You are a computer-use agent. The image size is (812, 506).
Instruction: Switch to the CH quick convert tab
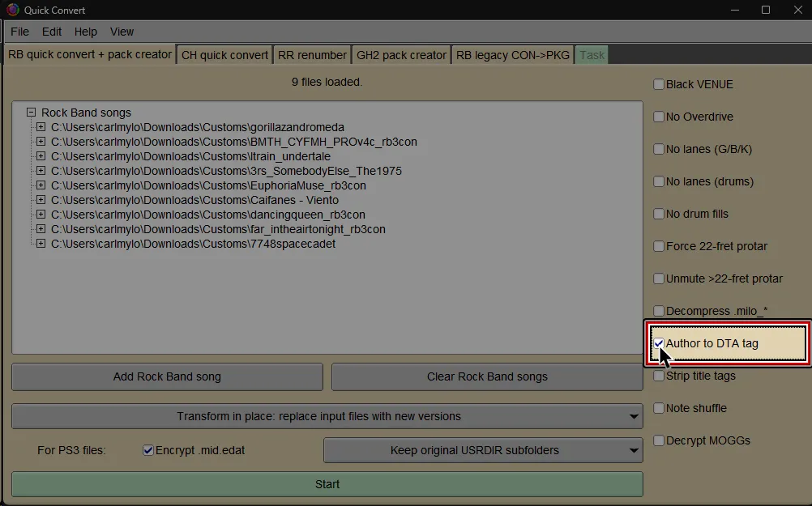[x=227, y=54]
